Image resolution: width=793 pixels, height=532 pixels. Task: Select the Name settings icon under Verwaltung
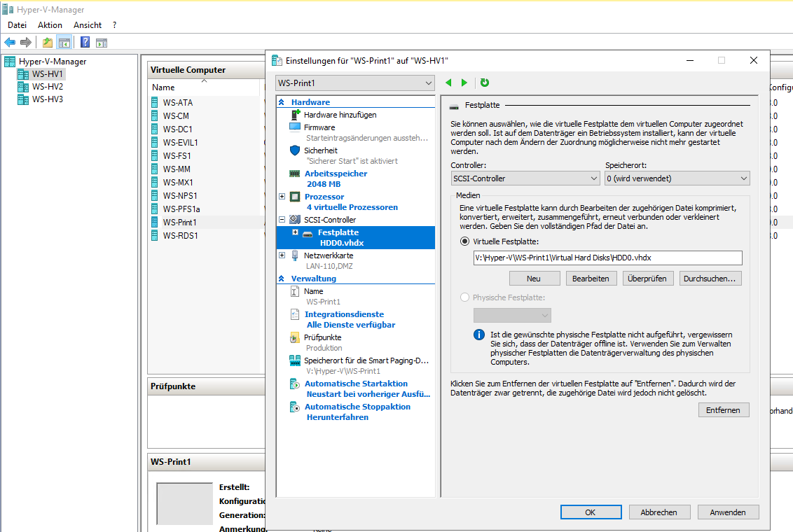295,291
